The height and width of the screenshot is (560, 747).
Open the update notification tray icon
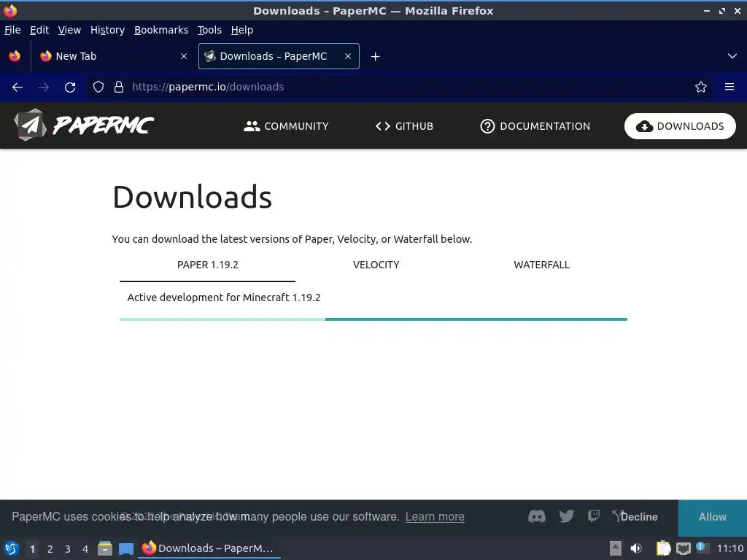(702, 548)
